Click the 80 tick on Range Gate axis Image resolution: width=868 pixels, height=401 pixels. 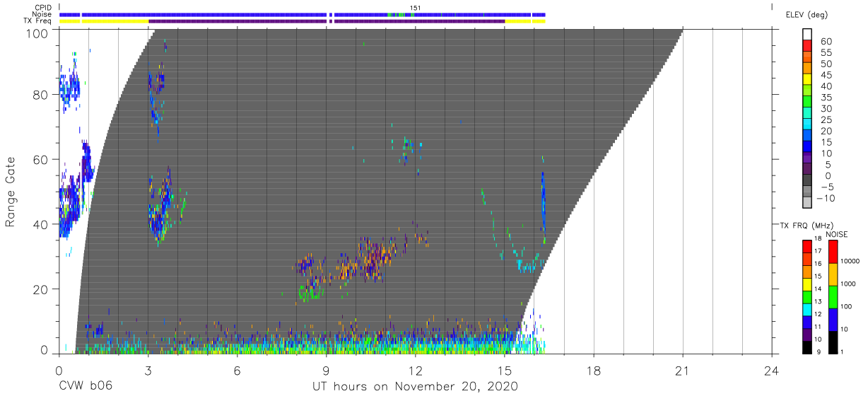(x=42, y=95)
